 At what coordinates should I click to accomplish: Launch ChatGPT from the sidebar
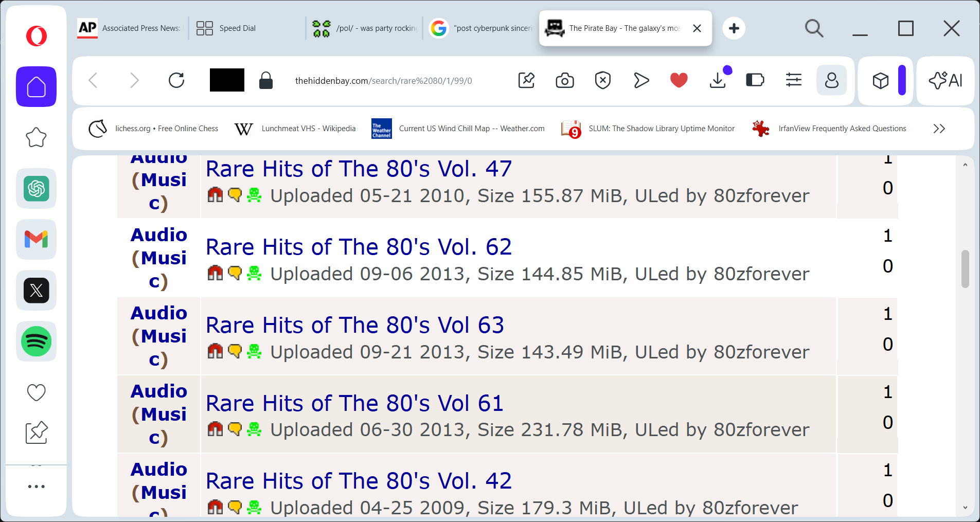tap(36, 188)
